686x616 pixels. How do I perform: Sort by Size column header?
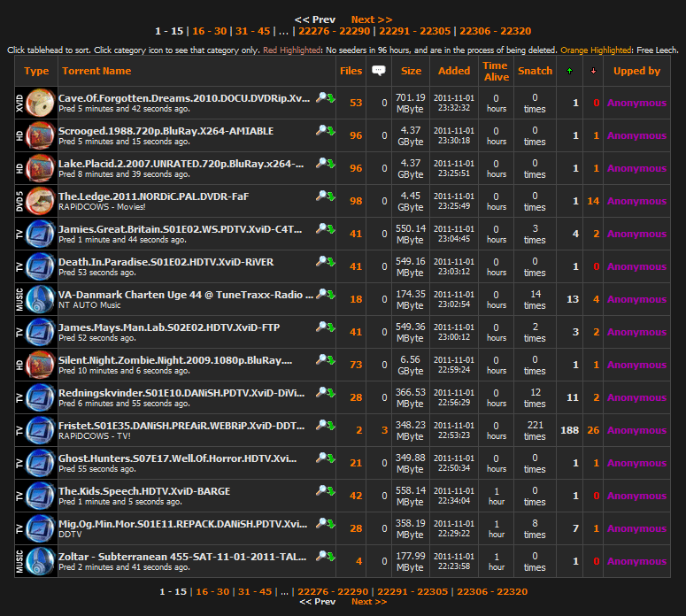(x=411, y=71)
